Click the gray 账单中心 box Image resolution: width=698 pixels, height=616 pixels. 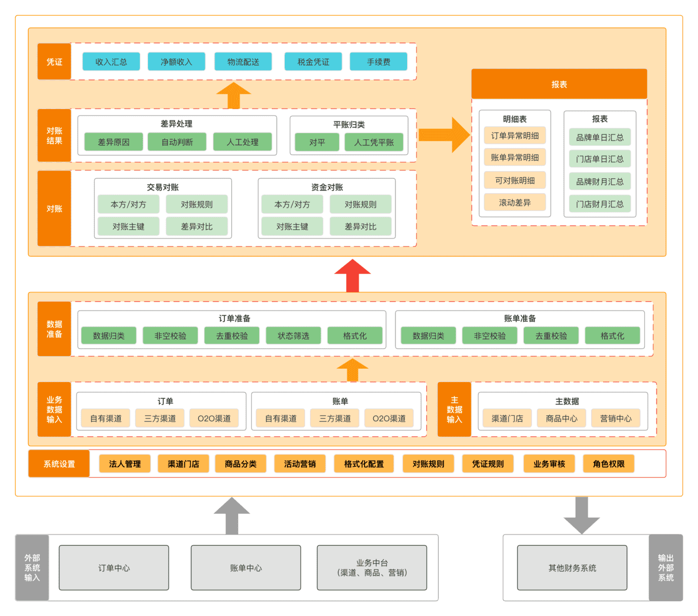[246, 568]
